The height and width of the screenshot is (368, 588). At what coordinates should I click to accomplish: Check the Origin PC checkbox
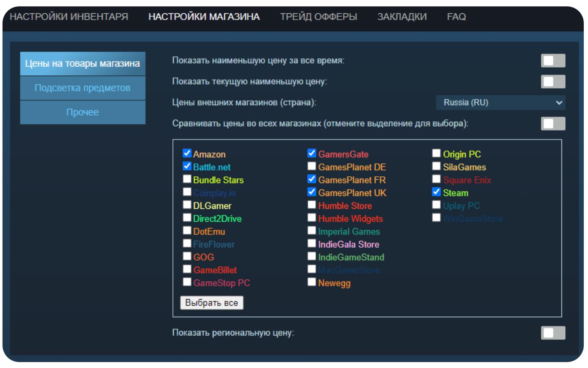436,153
